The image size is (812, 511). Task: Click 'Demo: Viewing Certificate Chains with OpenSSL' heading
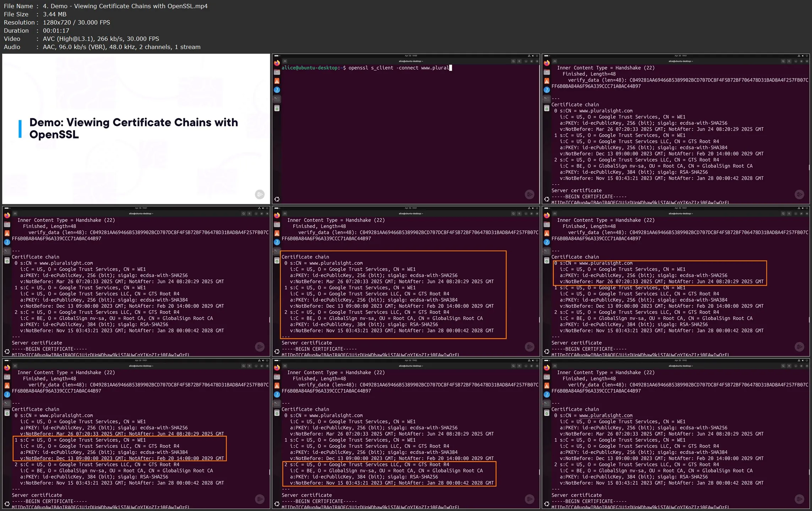coord(133,128)
